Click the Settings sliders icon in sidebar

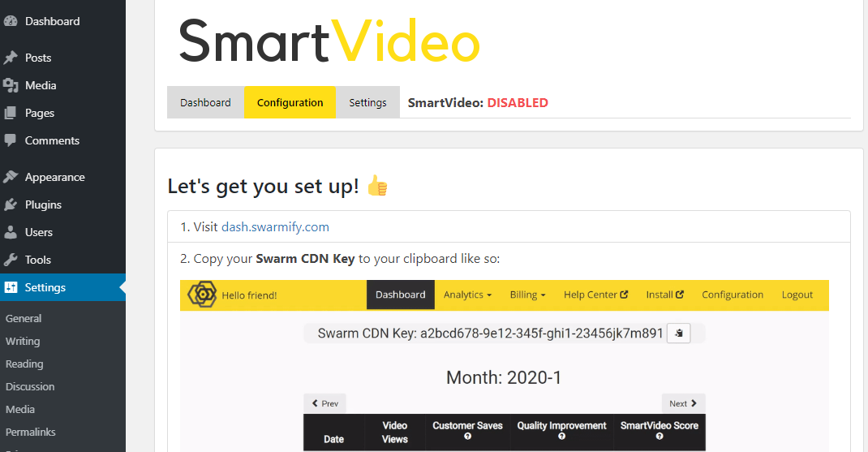tap(11, 287)
